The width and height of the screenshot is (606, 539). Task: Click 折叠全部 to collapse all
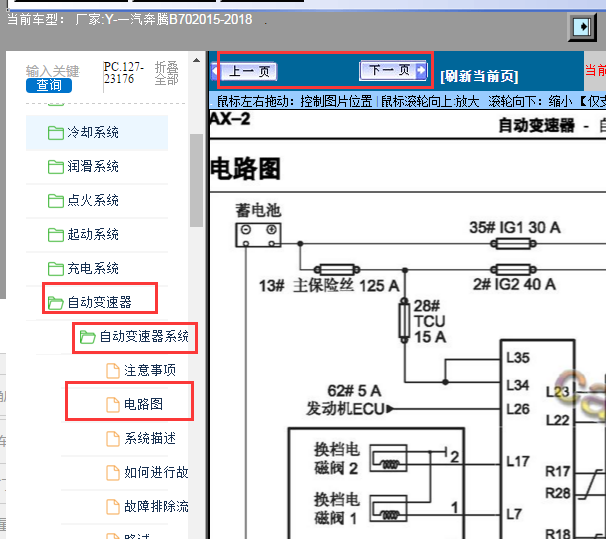click(167, 73)
